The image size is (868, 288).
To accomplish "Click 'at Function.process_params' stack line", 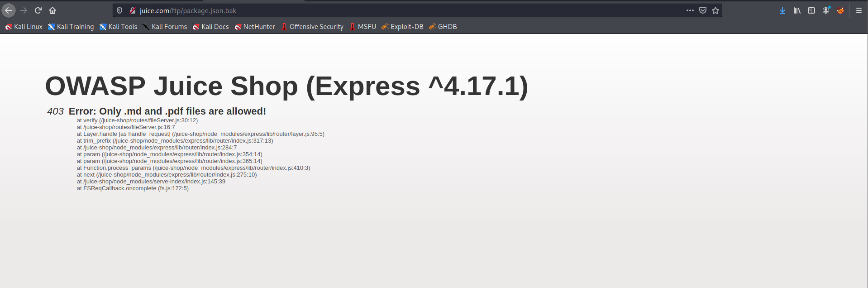I will tap(193, 168).
